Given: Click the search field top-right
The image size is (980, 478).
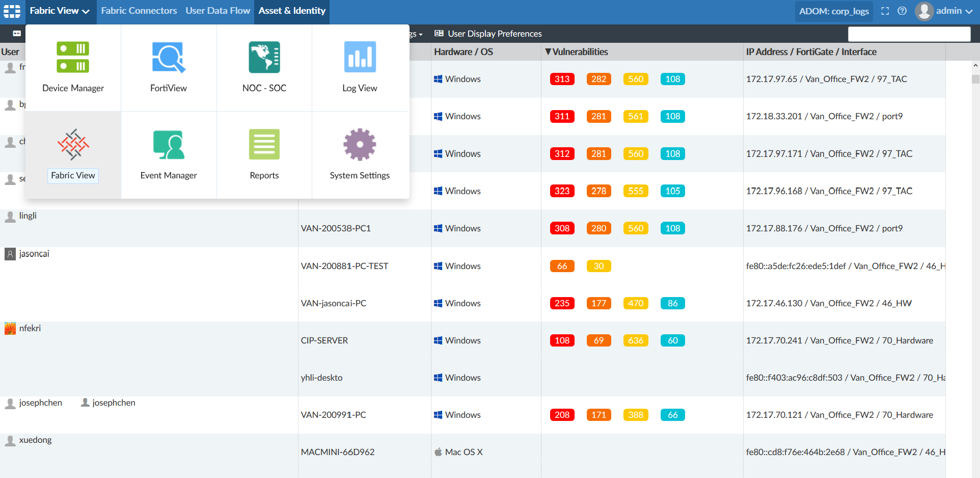Looking at the screenshot, I should pos(909,34).
